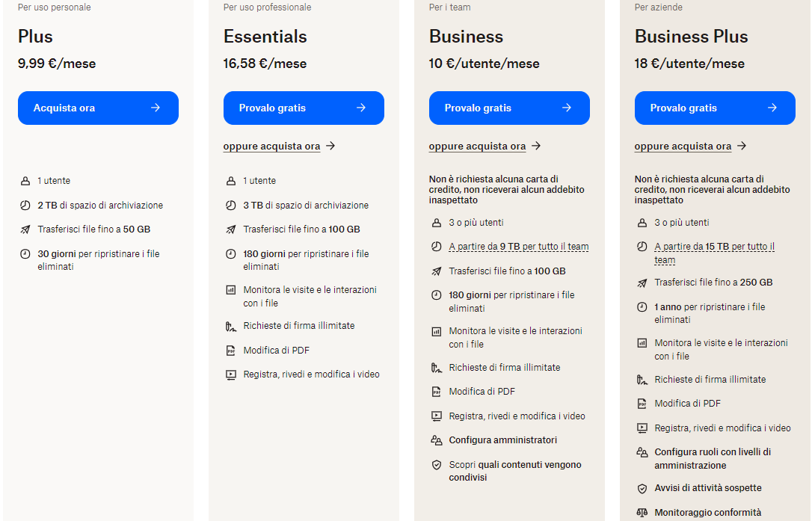Click signature icon beside Essentials 'Richieste di firma'
The width and height of the screenshot is (812, 521).
tap(231, 326)
